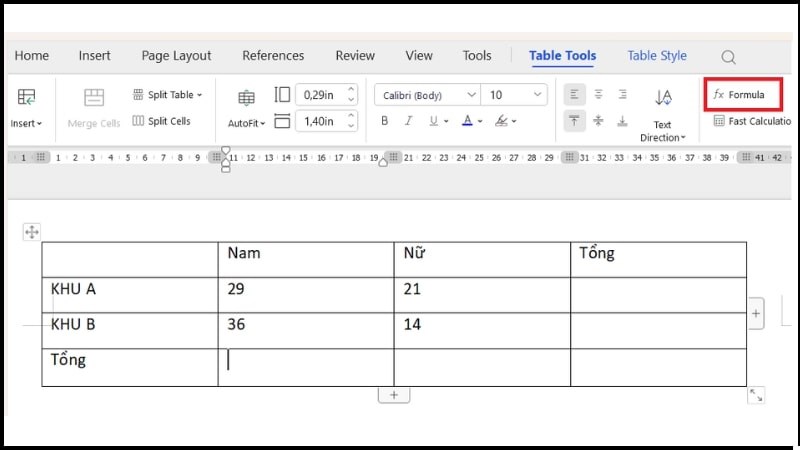Click the Text Direction icon
This screenshot has width=800, height=450.
662,98
